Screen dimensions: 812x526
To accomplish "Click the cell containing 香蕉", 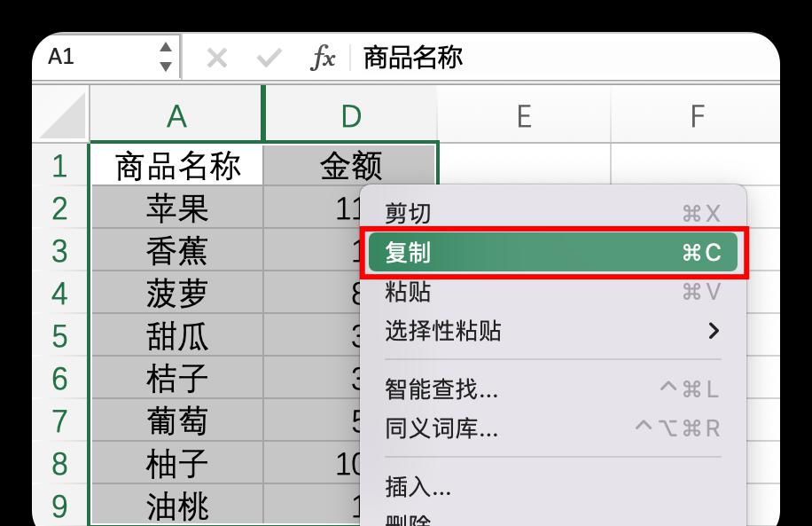I will (x=177, y=250).
